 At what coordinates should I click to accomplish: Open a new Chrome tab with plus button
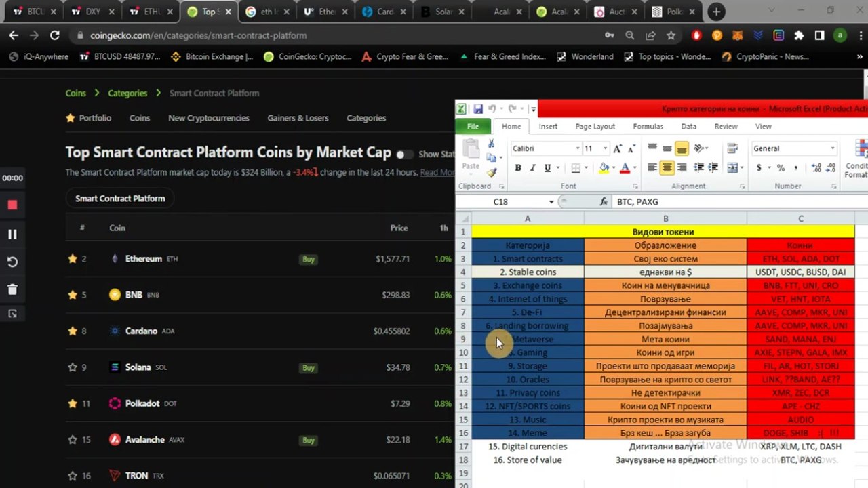tap(716, 12)
